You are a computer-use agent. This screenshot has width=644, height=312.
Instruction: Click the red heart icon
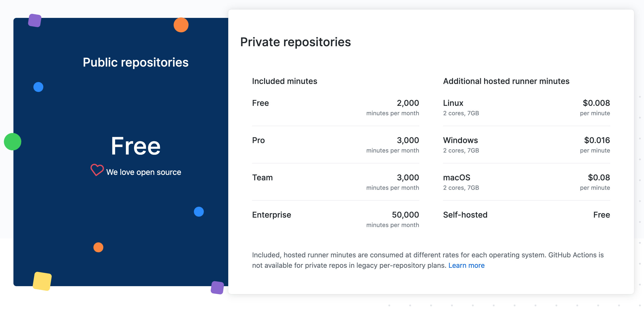pos(97,170)
